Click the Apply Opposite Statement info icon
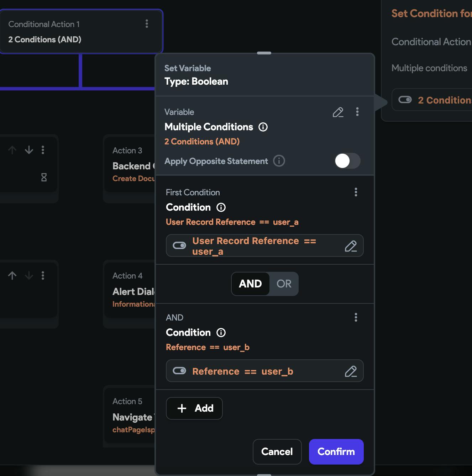The width and height of the screenshot is (472, 476). 279,161
